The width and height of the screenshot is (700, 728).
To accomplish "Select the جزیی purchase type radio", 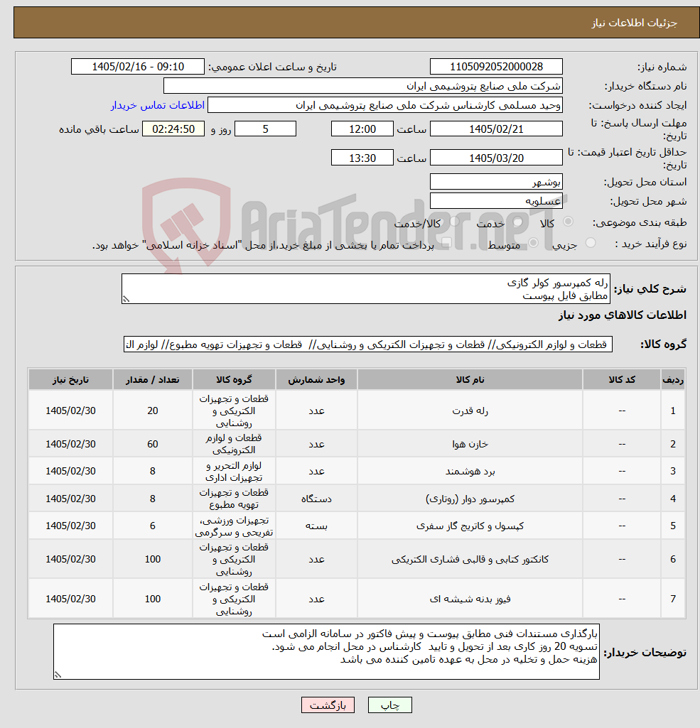I will [591, 243].
